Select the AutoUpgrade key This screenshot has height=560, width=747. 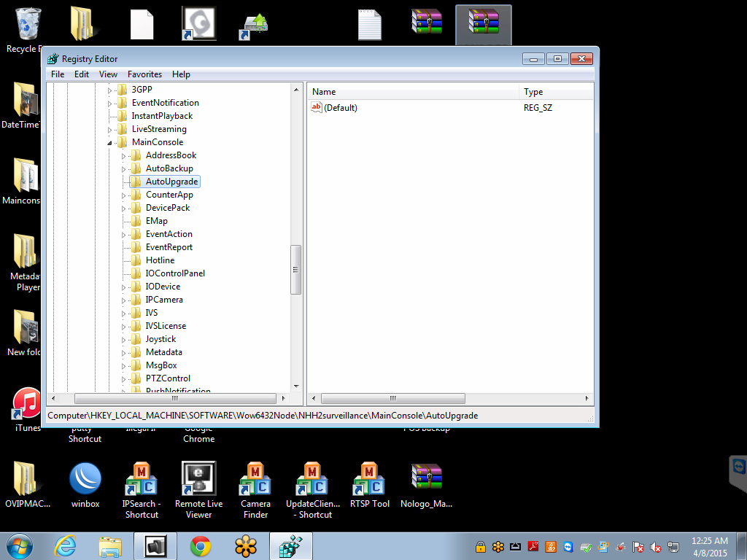click(x=171, y=182)
